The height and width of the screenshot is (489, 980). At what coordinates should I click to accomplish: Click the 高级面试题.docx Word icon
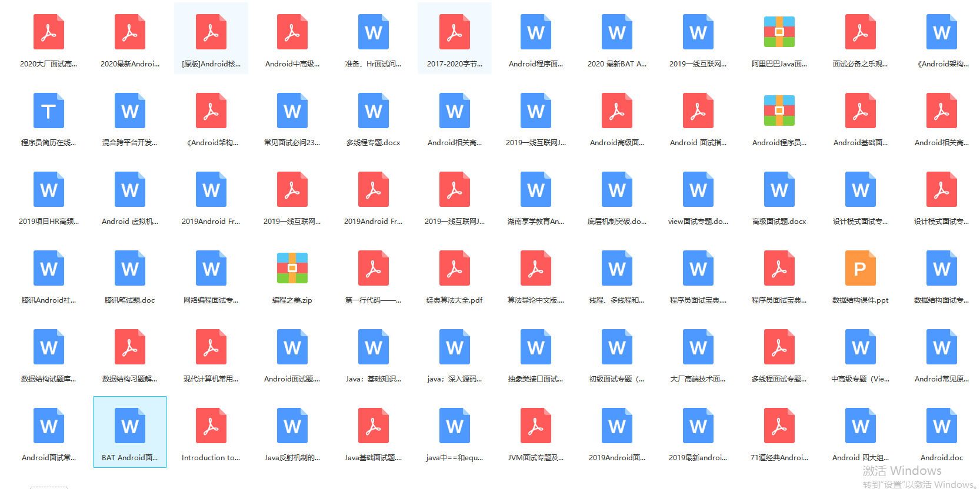click(779, 189)
